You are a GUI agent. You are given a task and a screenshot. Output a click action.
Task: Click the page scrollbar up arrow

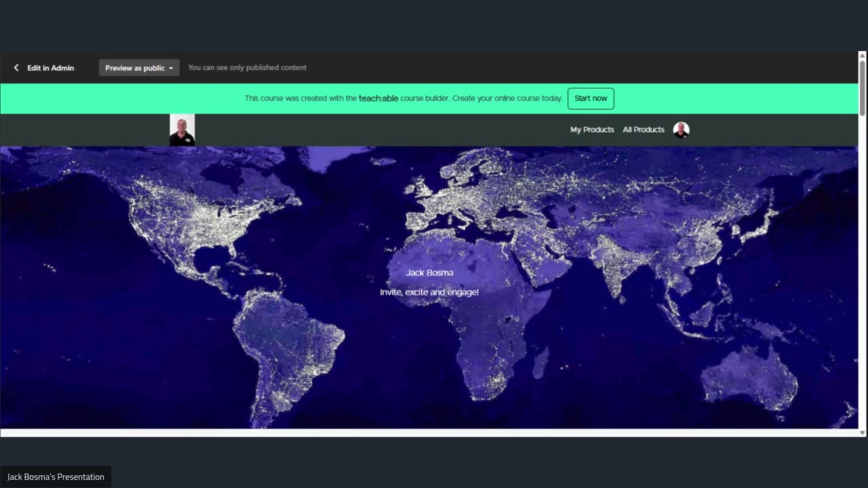coord(863,56)
